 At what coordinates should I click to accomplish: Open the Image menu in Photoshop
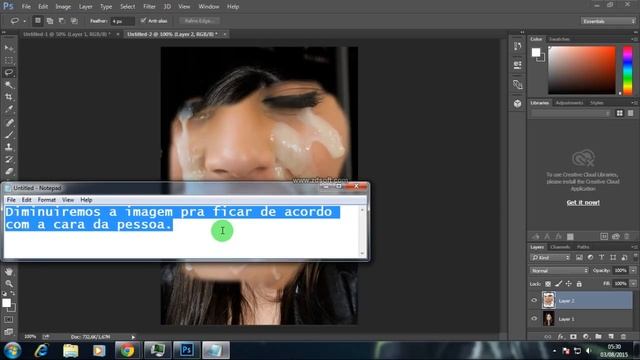[63, 7]
